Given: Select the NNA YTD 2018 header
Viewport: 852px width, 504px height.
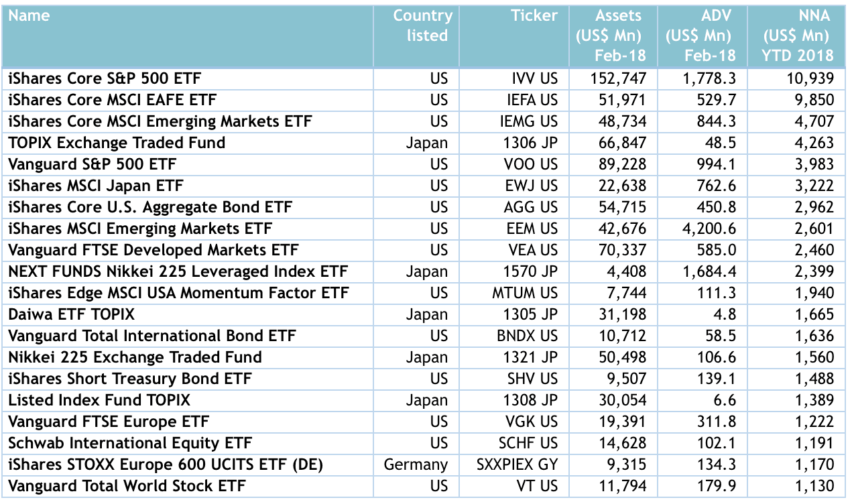Looking at the screenshot, I should coord(798,35).
